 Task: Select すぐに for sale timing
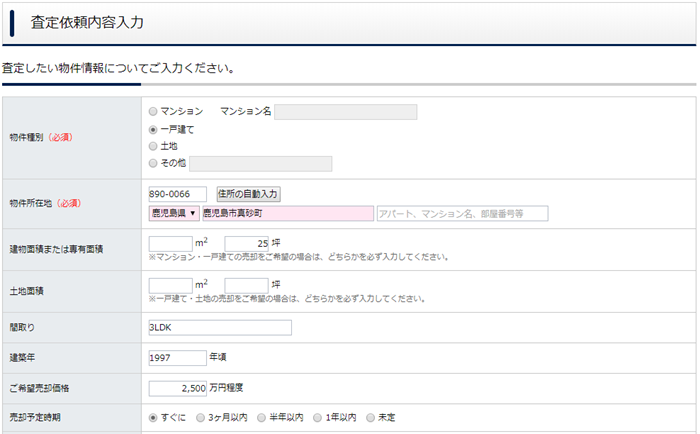pyautogui.click(x=153, y=417)
